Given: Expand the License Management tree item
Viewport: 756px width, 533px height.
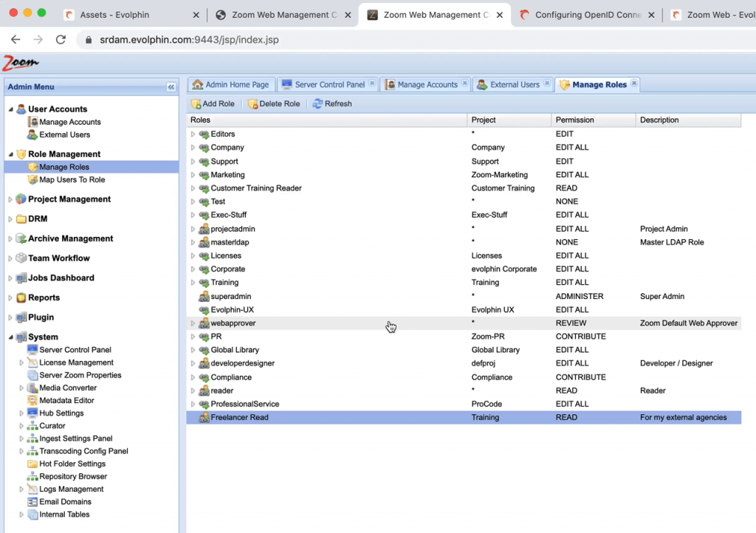Looking at the screenshot, I should pos(23,362).
